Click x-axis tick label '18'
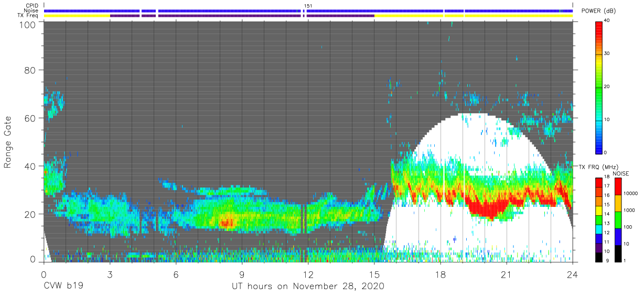Screen dimensions: 644x297 (441, 274)
